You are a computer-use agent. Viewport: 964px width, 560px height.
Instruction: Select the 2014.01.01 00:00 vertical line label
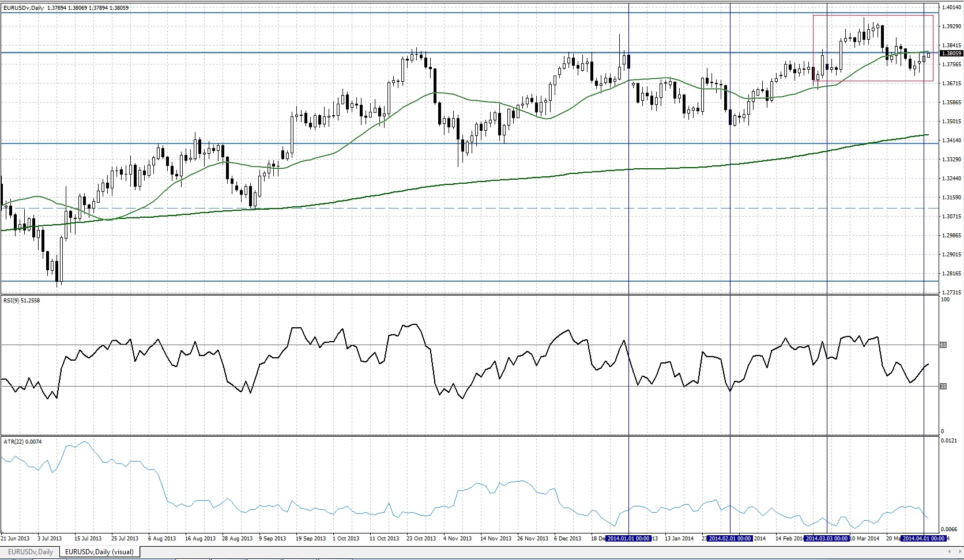pos(628,539)
